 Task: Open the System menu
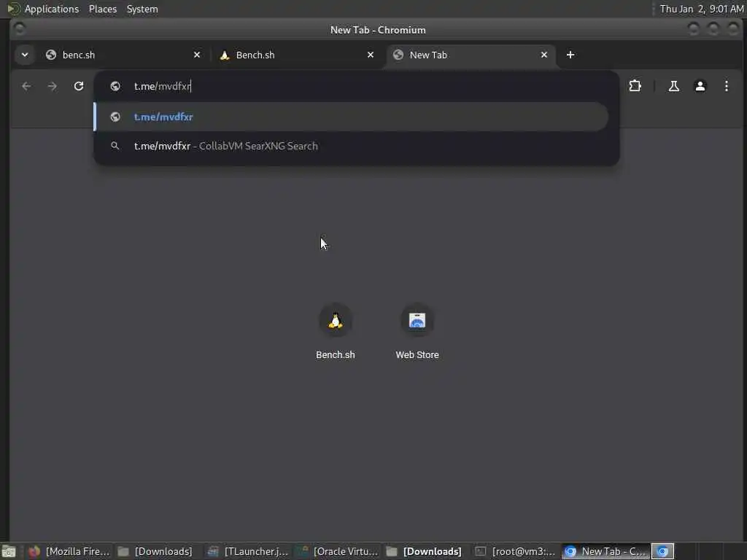pos(142,9)
